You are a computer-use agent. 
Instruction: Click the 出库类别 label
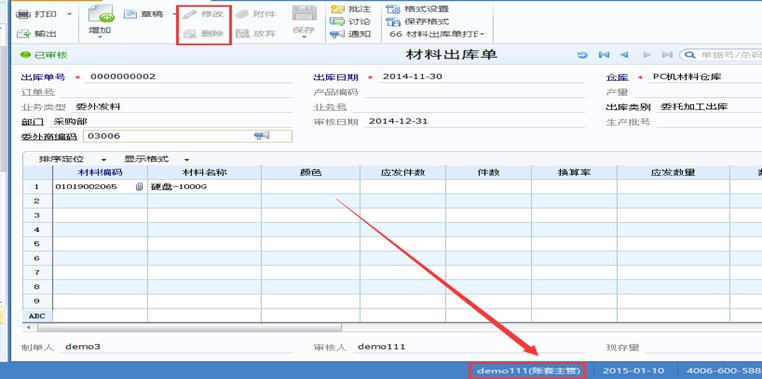[628, 107]
